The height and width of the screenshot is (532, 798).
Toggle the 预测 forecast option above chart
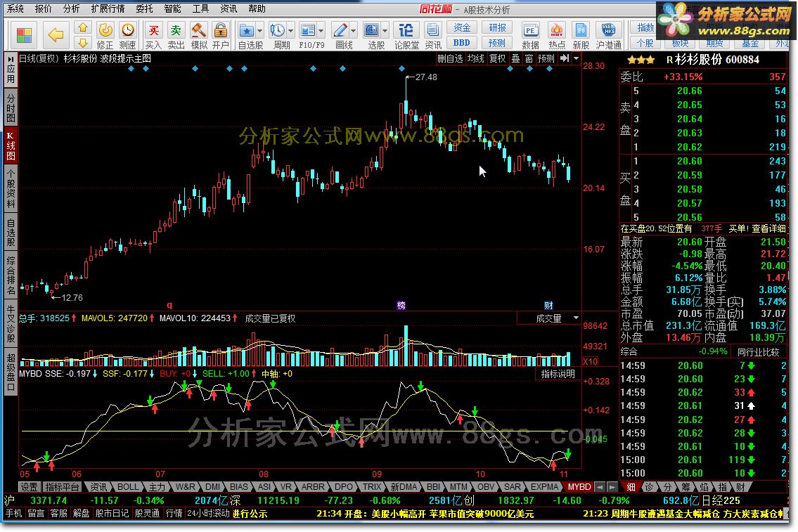[546, 58]
